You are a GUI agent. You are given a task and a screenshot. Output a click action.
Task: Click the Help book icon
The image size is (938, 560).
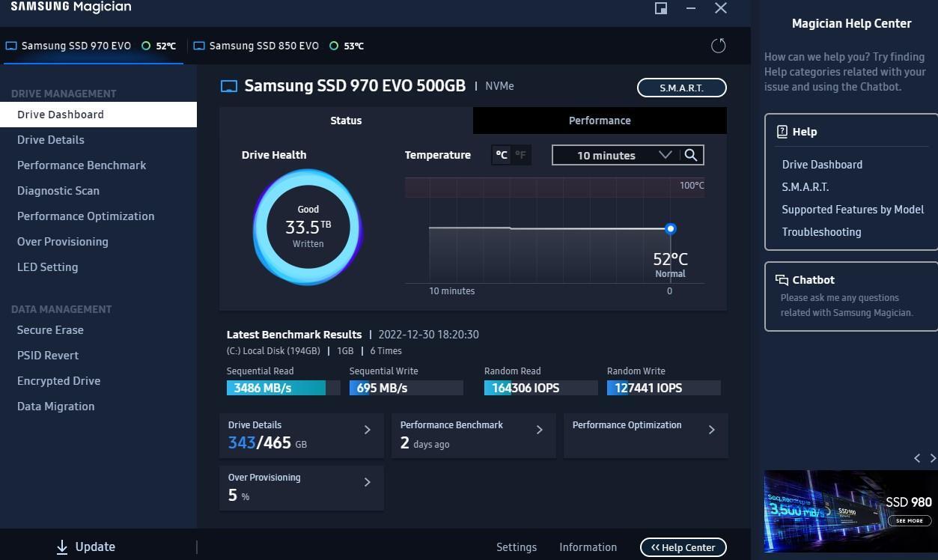782,131
